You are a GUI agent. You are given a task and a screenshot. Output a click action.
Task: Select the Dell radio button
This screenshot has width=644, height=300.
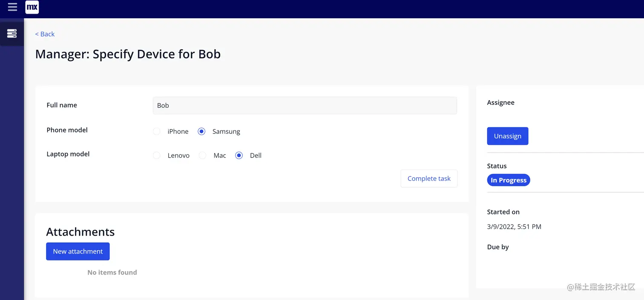point(239,156)
